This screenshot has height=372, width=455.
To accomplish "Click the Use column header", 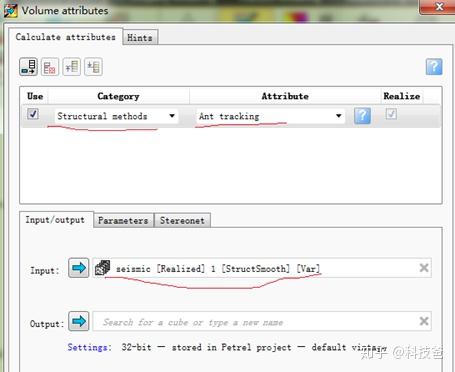I will coord(35,96).
